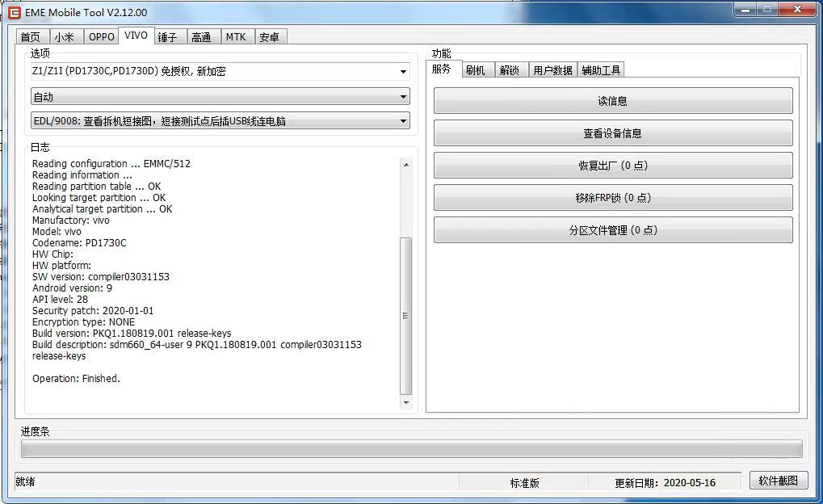The image size is (823, 504).
Task: Open the Z1/Z1I model dropdown
Action: tap(220, 71)
